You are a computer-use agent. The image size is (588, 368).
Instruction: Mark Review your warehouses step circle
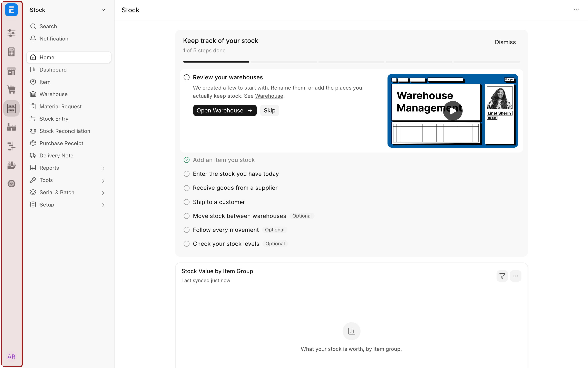click(186, 77)
